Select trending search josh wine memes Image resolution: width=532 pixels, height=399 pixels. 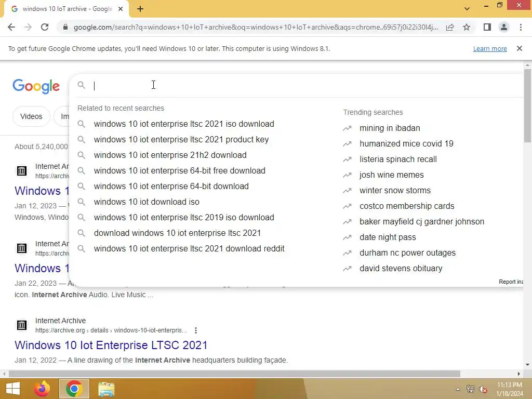(x=392, y=175)
